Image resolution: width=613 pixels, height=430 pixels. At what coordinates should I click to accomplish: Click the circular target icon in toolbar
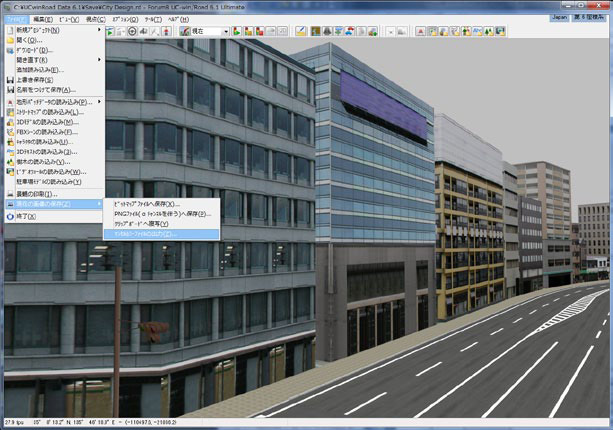pos(132,31)
